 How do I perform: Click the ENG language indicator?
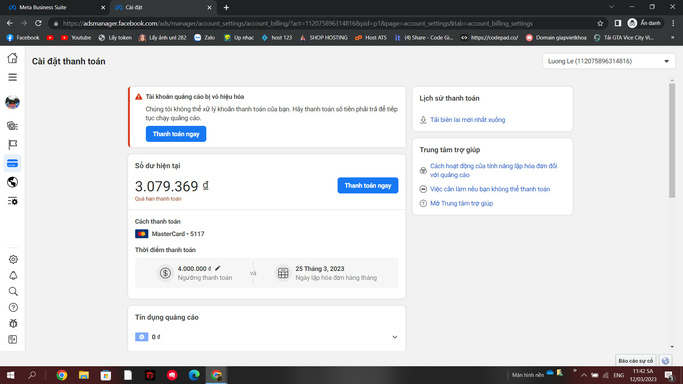point(619,375)
